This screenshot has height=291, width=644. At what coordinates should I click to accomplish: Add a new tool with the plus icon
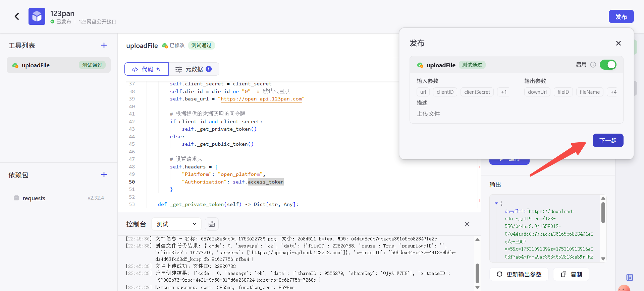click(x=104, y=45)
